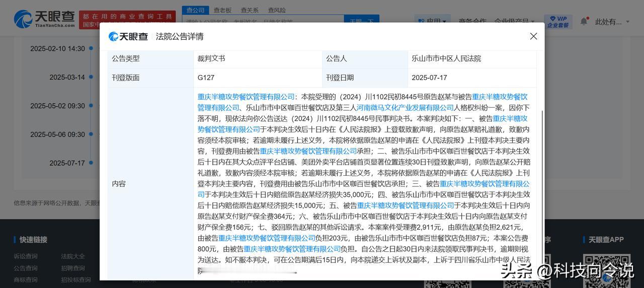Open the 重庆半糖攻势 link after 800元，由被告
644x288 pixels.
pyautogui.click(x=292, y=249)
